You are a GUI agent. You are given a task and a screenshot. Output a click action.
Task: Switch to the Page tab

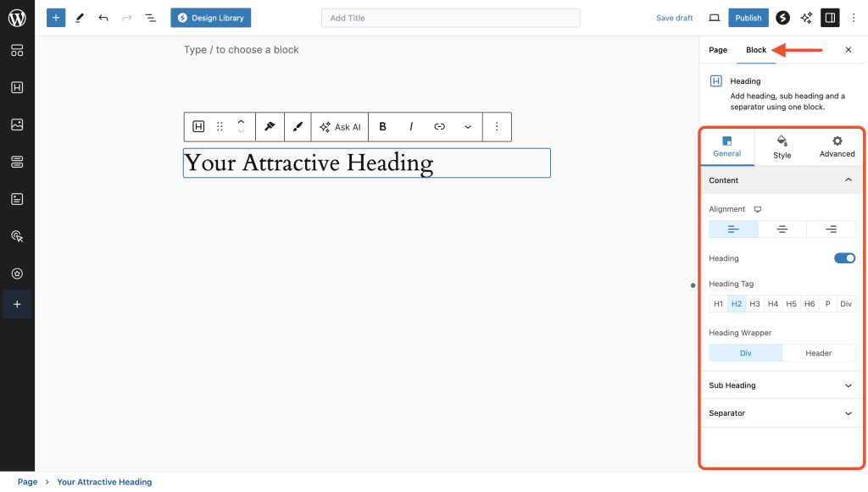coord(718,50)
